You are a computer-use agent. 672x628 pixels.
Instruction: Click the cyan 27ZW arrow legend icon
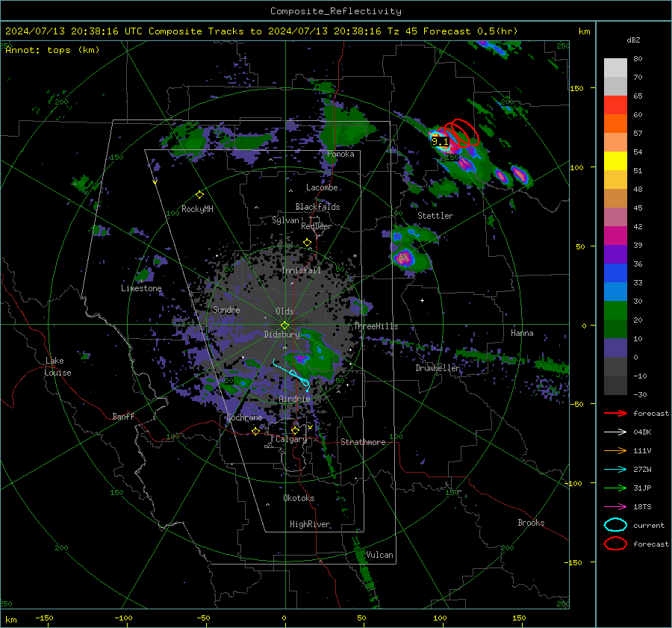pos(615,470)
